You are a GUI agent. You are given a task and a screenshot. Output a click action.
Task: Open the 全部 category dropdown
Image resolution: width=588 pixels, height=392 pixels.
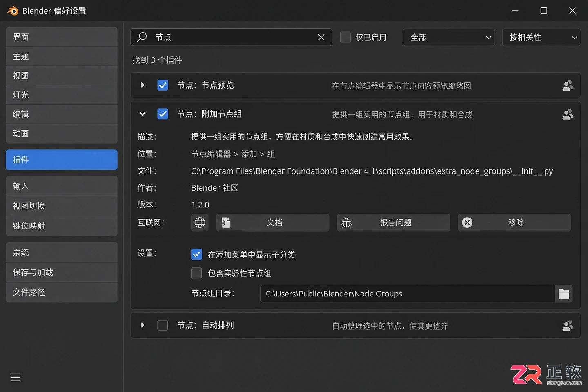click(x=449, y=37)
